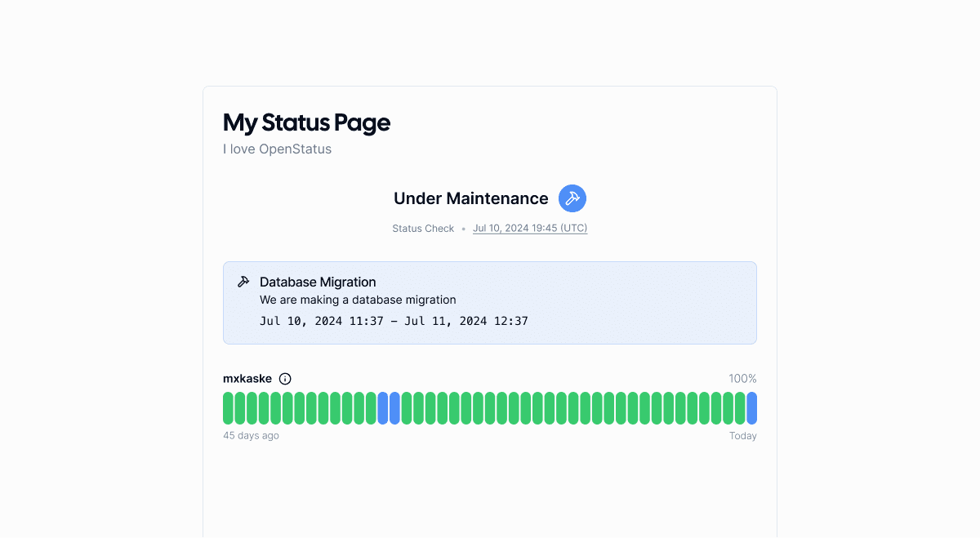This screenshot has width=980, height=538.
Task: Click the Database Migration maintenance banner
Action: [x=490, y=302]
